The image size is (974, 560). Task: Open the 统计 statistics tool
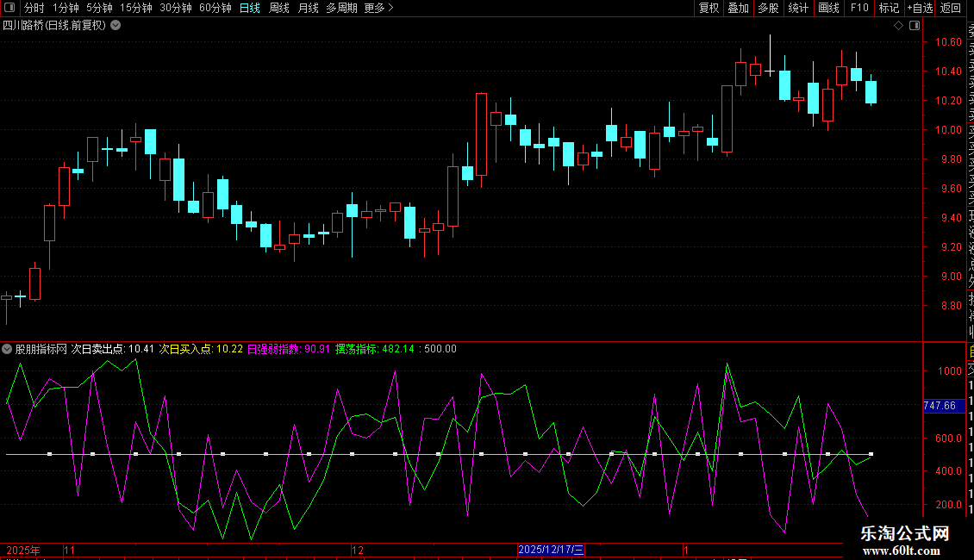(x=798, y=8)
